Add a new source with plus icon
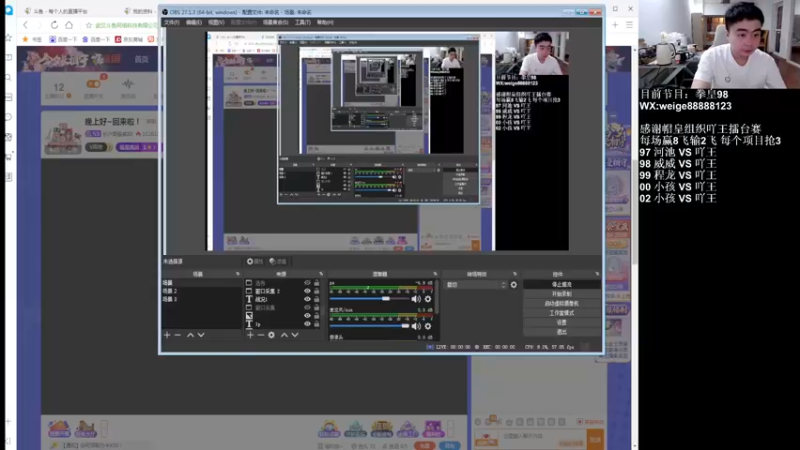 point(250,335)
